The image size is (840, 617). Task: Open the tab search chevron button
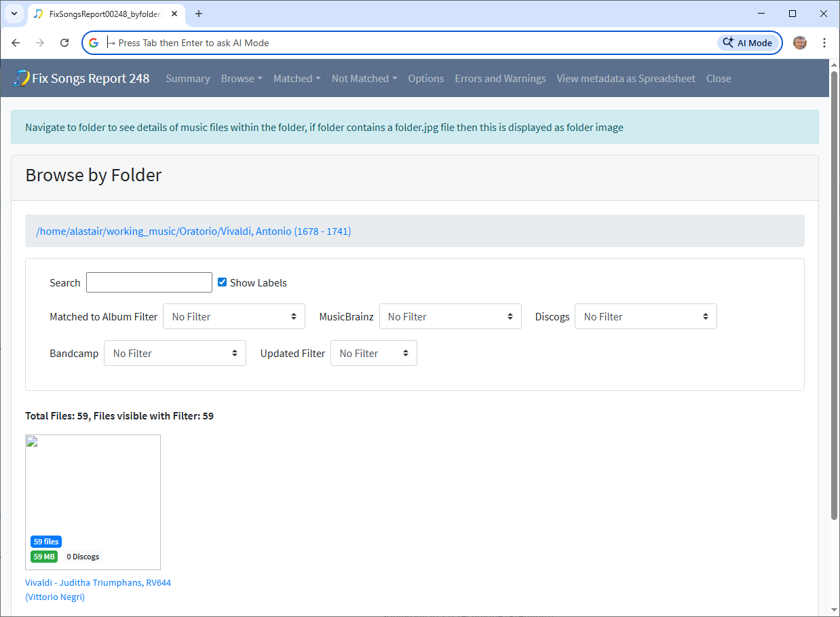click(x=14, y=14)
